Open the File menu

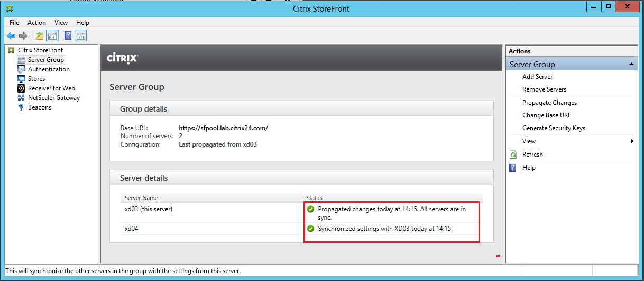tap(14, 23)
